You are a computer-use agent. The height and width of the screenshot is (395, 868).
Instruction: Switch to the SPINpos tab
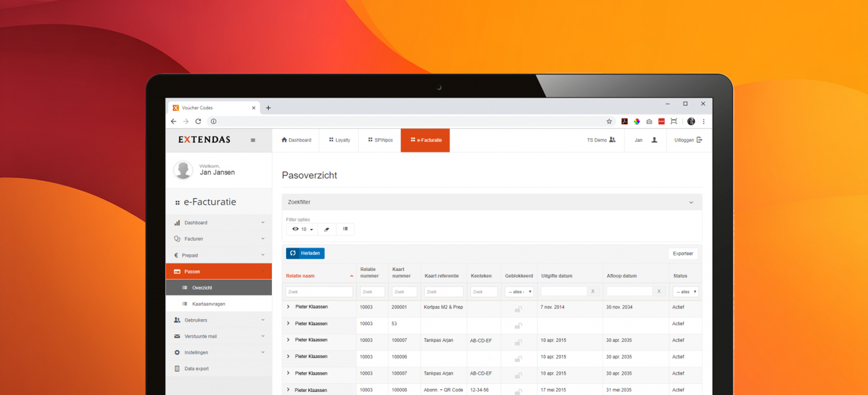(x=380, y=140)
